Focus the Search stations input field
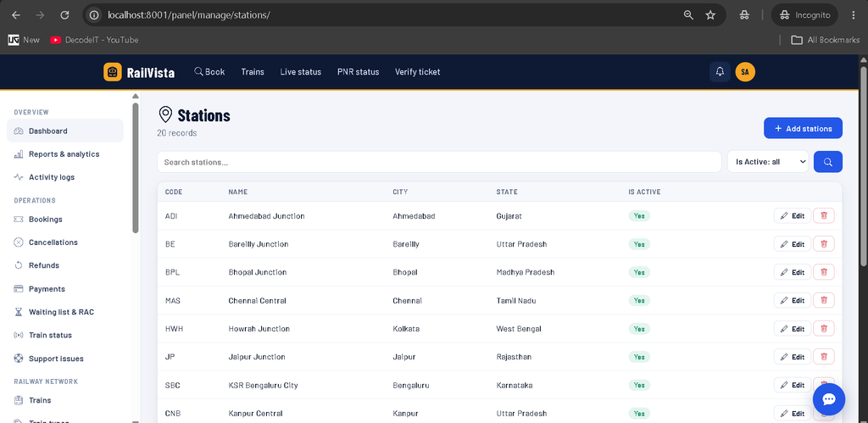 (439, 162)
